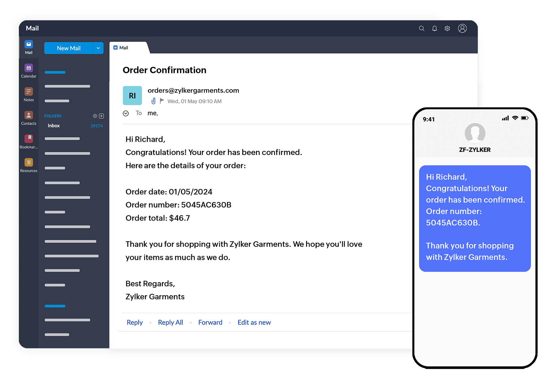Expand the recipient details next to To
The width and height of the screenshot is (557, 392).
click(126, 113)
